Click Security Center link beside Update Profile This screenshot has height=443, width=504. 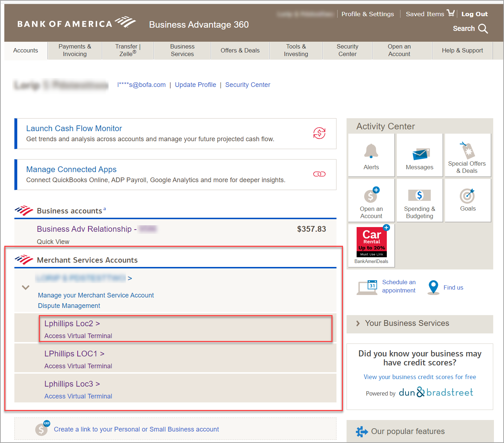[248, 85]
